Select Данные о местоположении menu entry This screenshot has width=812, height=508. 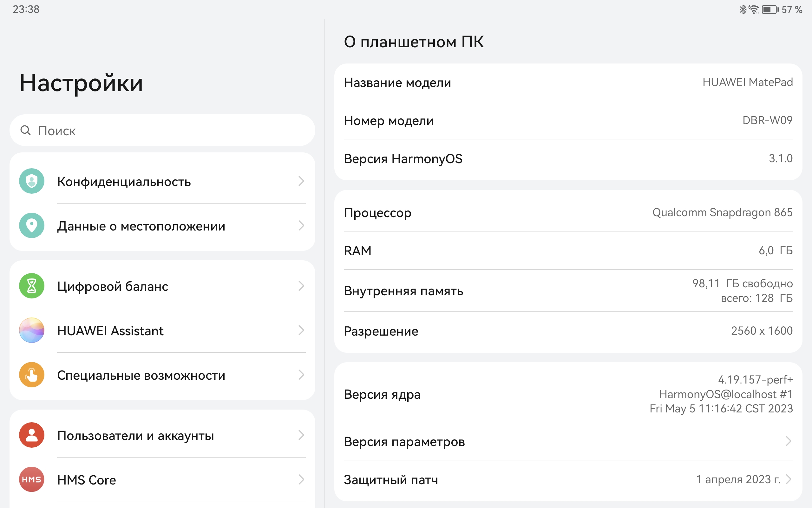click(x=162, y=225)
